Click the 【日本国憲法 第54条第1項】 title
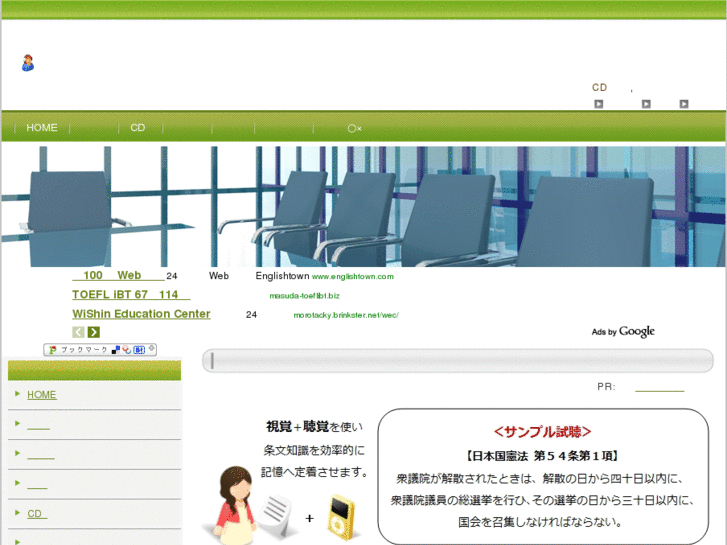727x545 pixels. point(542,456)
